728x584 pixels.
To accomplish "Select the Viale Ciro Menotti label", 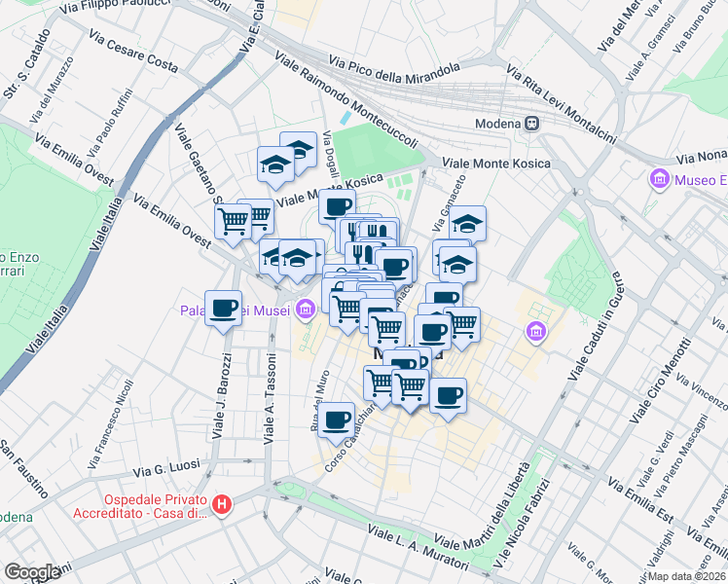I will pyautogui.click(x=660, y=382).
